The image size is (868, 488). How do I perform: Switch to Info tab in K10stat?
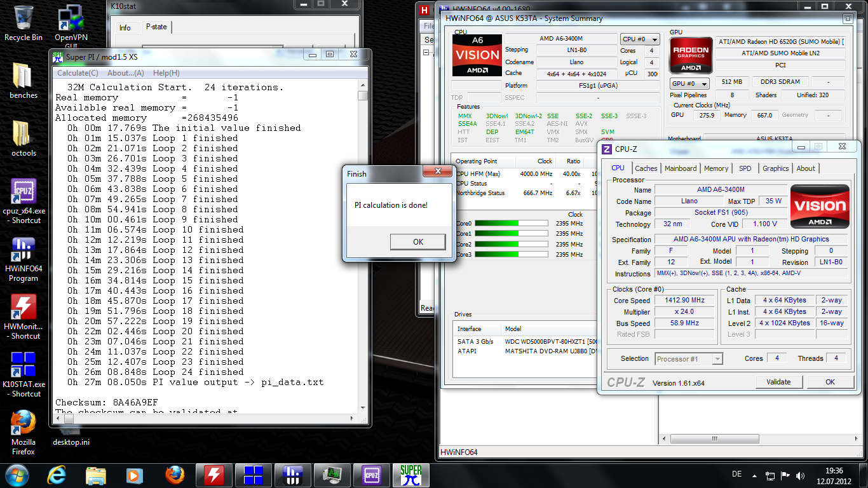tap(125, 27)
